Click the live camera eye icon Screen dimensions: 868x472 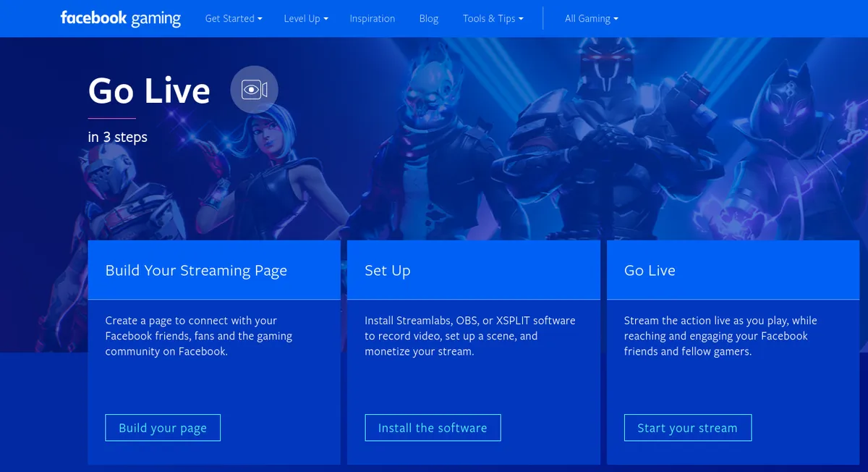tap(254, 90)
